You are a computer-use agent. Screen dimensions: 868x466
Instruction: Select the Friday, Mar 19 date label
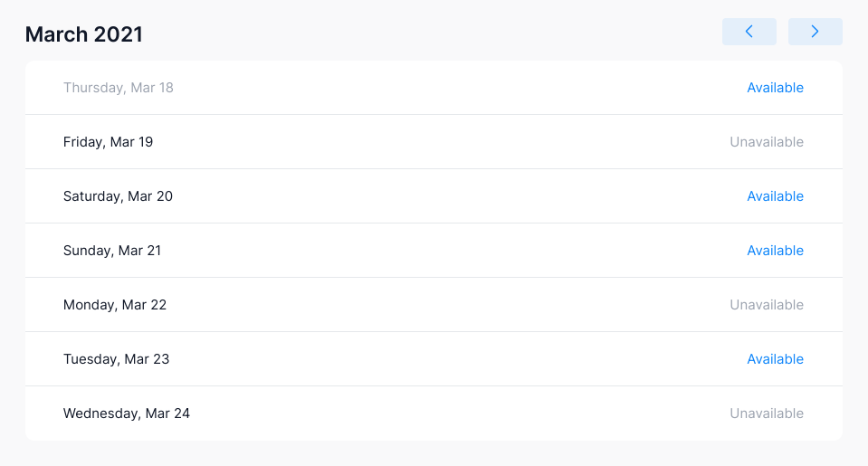108,142
